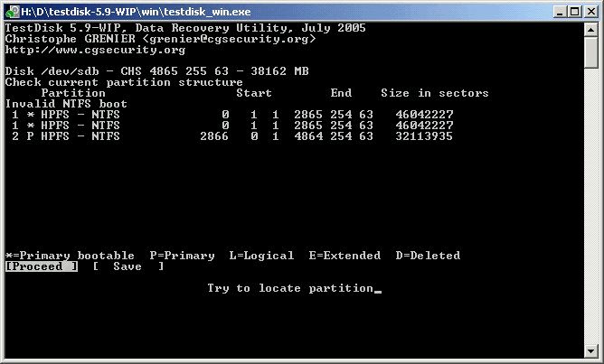Close the testdisk_win.exe window

[591, 12]
